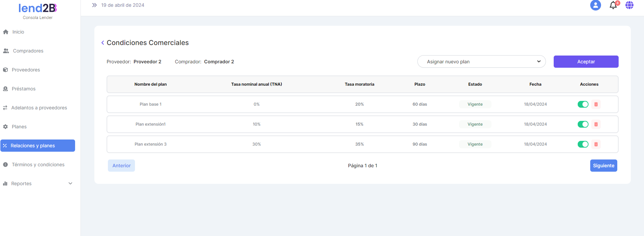Open the user profile avatar
Image resolution: width=644 pixels, height=236 pixels.
(595, 5)
